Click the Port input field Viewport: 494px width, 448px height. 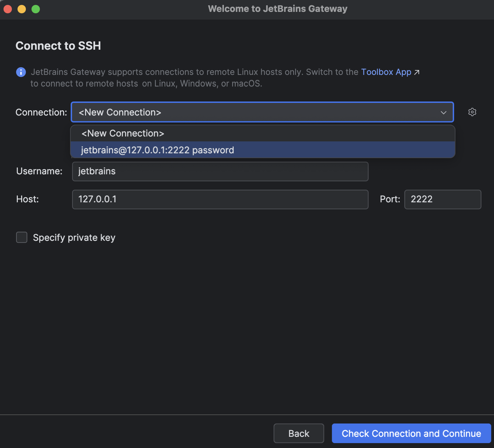[443, 199]
